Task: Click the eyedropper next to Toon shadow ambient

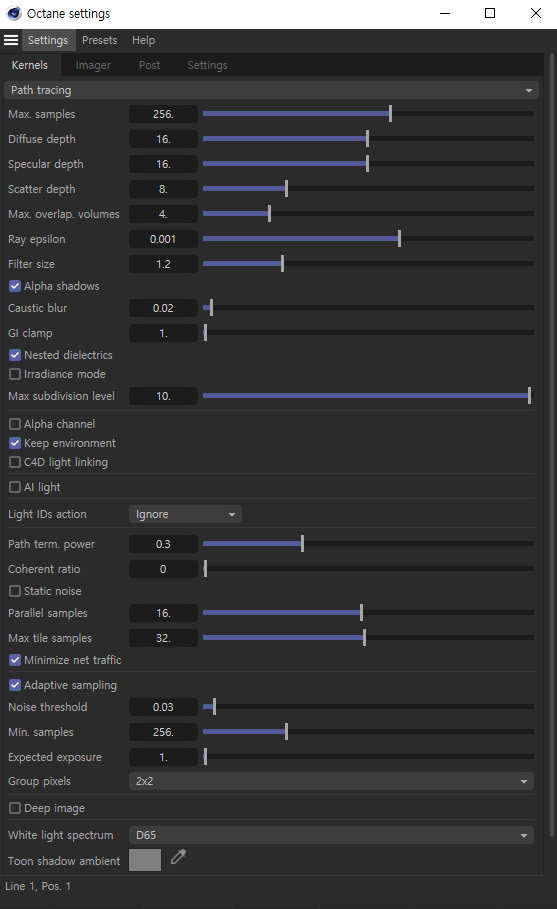Action: click(x=179, y=856)
